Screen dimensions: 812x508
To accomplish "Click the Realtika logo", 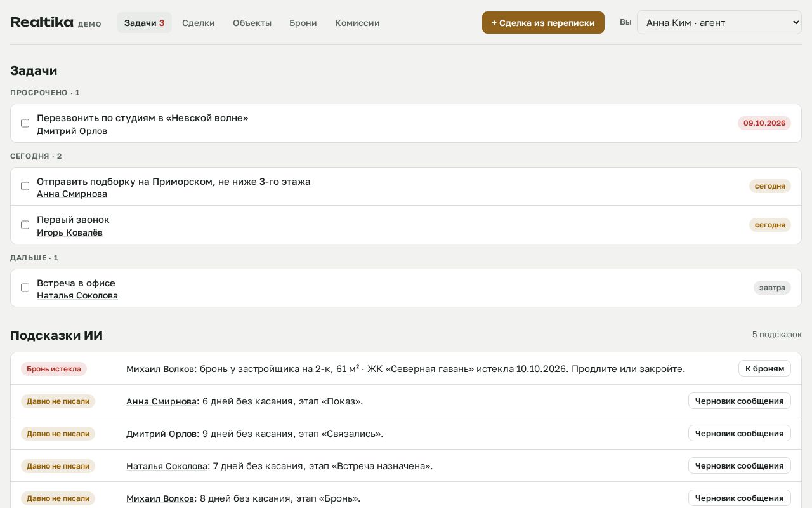I will point(42,22).
